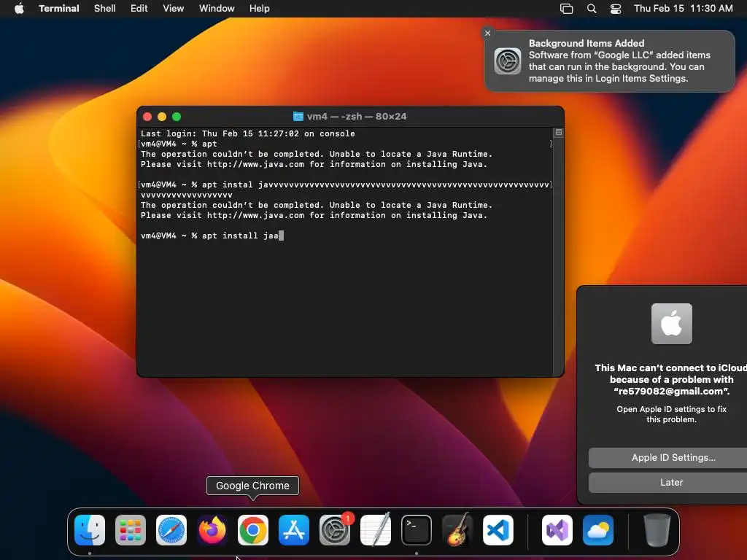Click the java.com URL in first error

coord(255,164)
